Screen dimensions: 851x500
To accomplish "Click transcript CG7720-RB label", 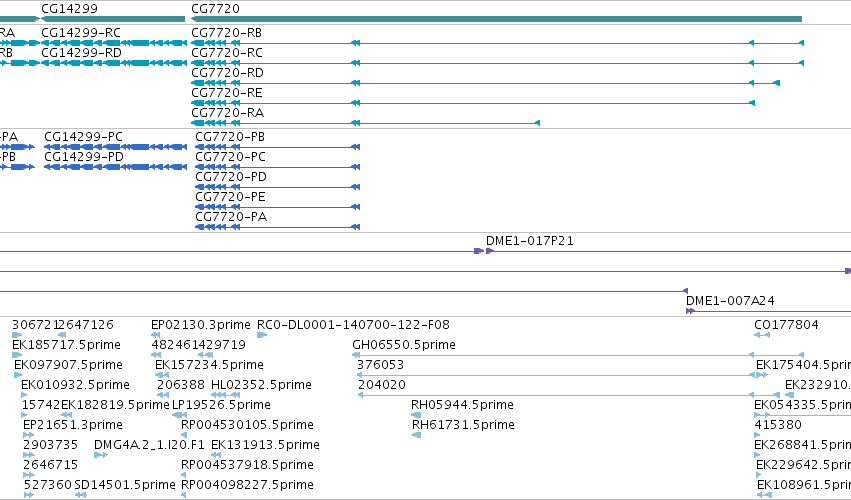I will (226, 33).
